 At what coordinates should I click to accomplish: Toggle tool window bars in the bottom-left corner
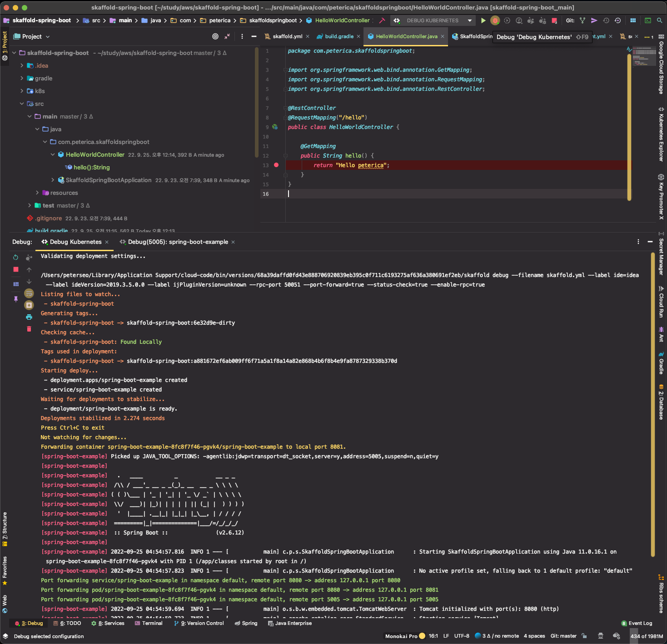(5, 636)
